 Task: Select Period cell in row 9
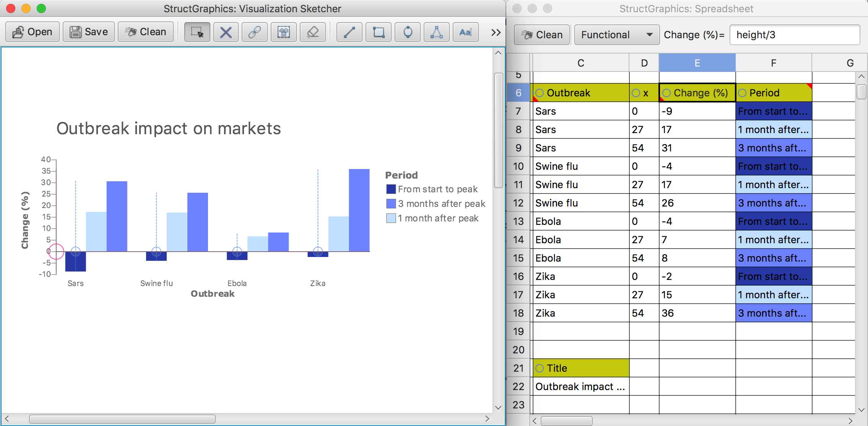point(774,148)
